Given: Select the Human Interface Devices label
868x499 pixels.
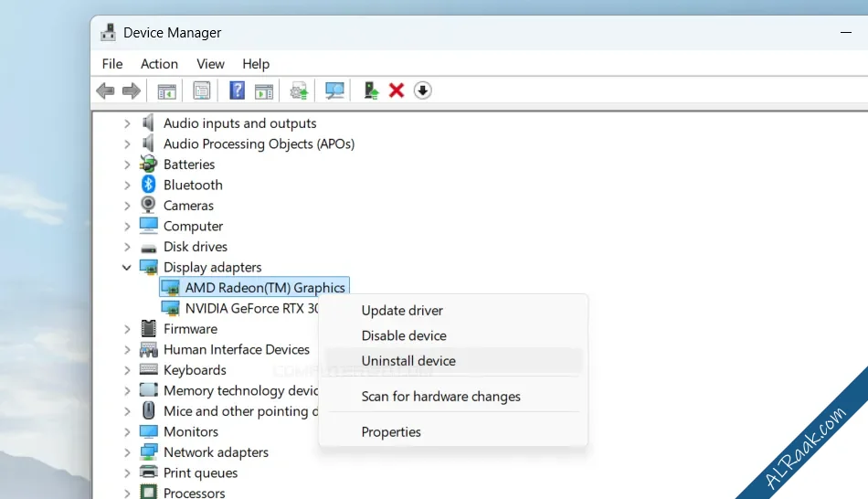Looking at the screenshot, I should coord(237,349).
